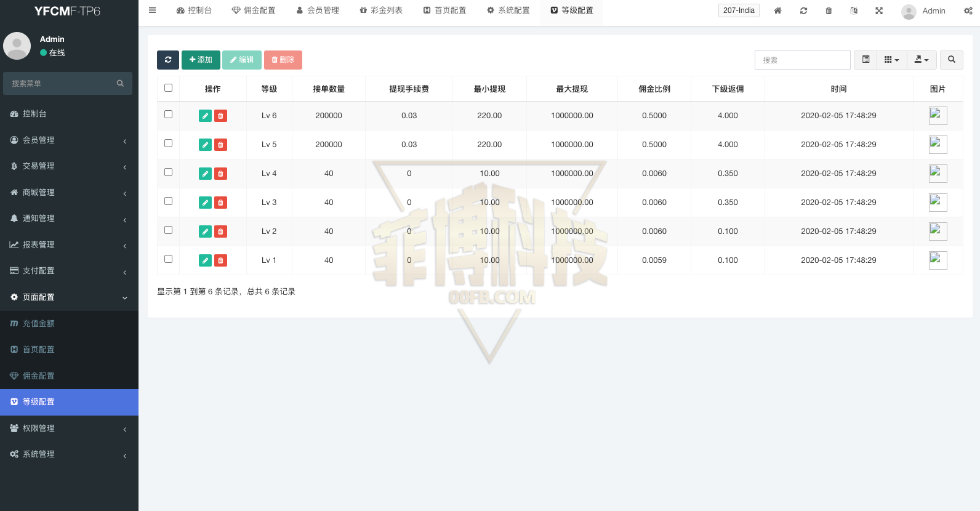Screen dimensions: 980x511
Task: Click the sidebar menu search magnifier icon
Action: 120,83
